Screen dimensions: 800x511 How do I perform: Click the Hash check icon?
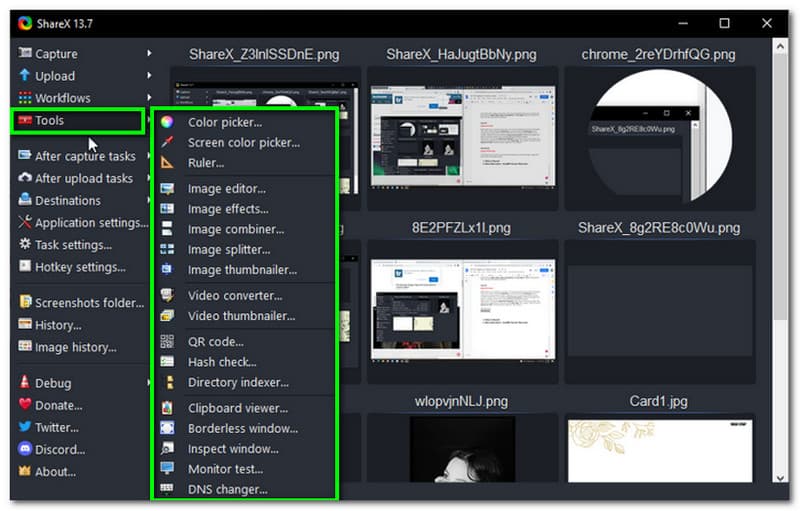(x=167, y=362)
